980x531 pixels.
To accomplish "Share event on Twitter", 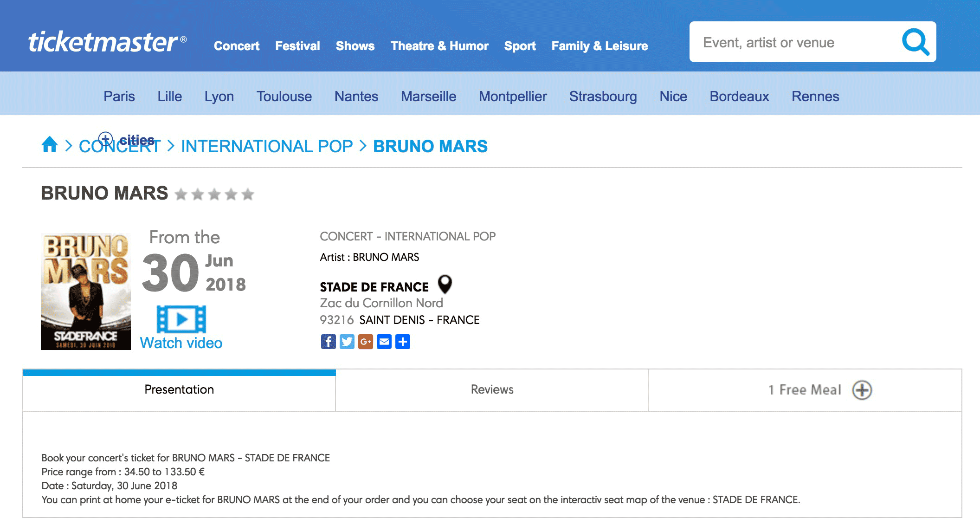I will 347,342.
